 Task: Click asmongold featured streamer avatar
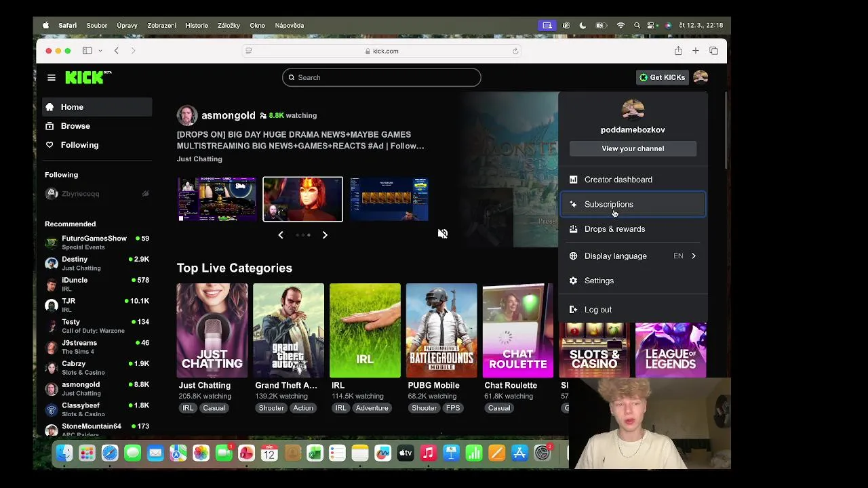[x=187, y=115]
